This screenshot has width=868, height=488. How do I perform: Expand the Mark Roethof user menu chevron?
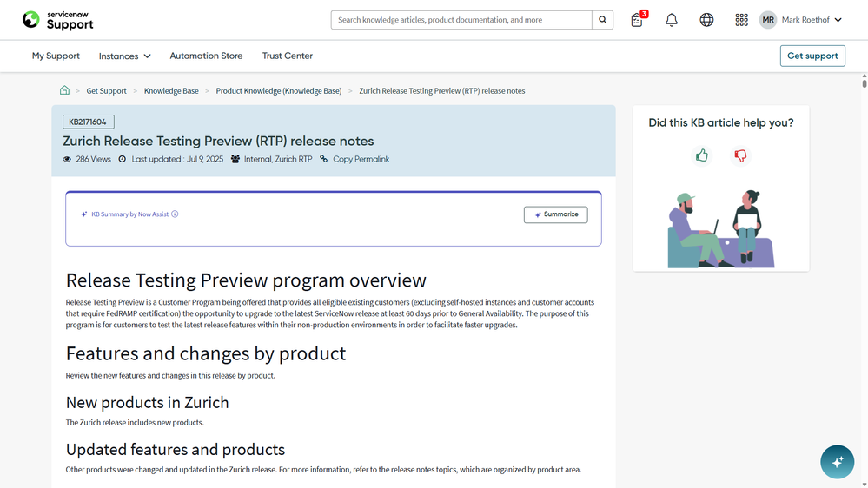(x=838, y=20)
